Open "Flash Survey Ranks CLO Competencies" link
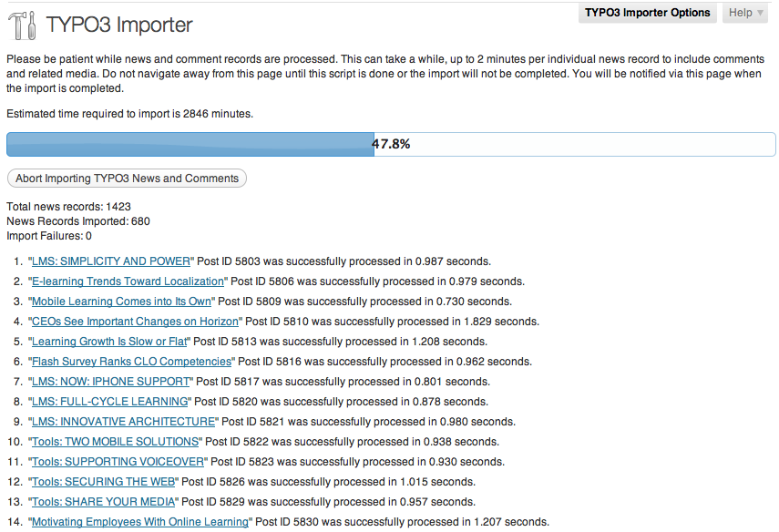This screenshot has width=779, height=532. 131,362
